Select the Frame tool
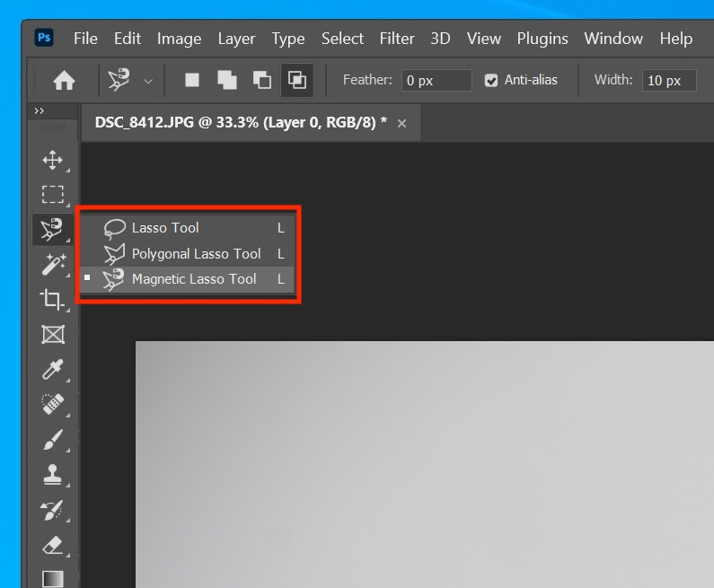714x588 pixels. (x=53, y=335)
